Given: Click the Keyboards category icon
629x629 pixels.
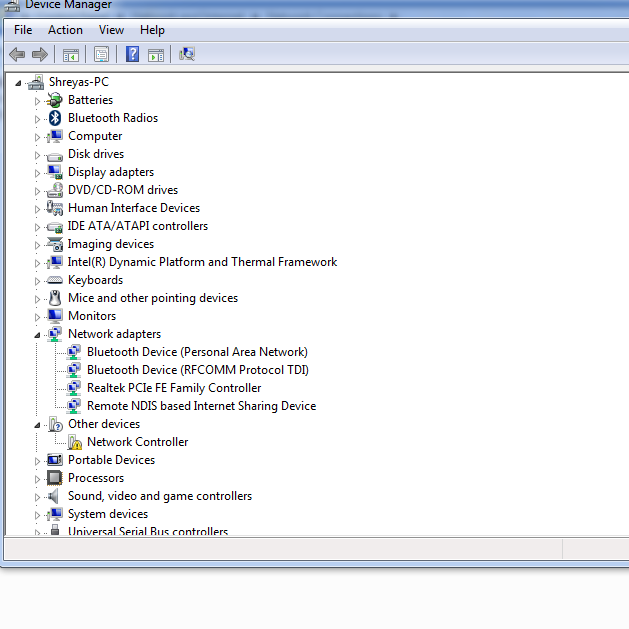Looking at the screenshot, I should point(55,280).
